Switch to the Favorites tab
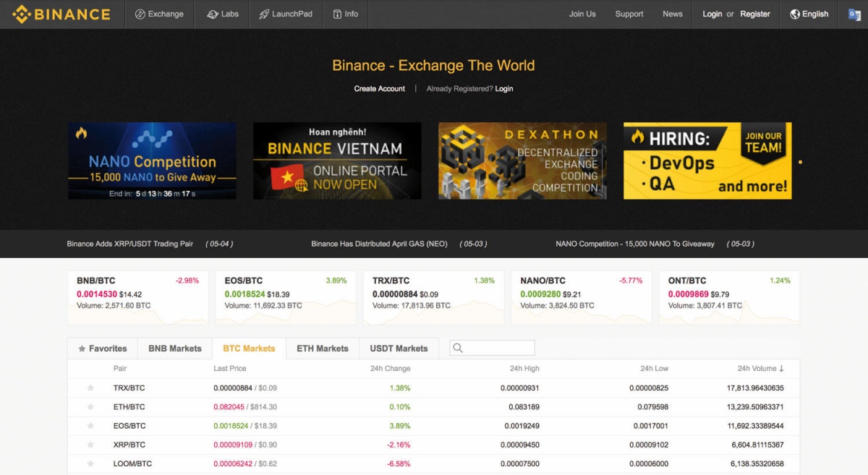 tap(102, 348)
